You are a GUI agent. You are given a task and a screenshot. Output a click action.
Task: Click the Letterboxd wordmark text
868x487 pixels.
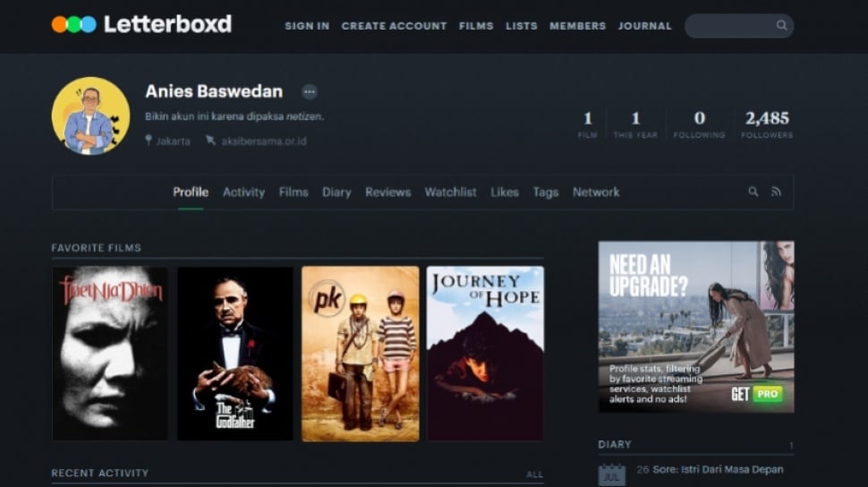(x=167, y=24)
